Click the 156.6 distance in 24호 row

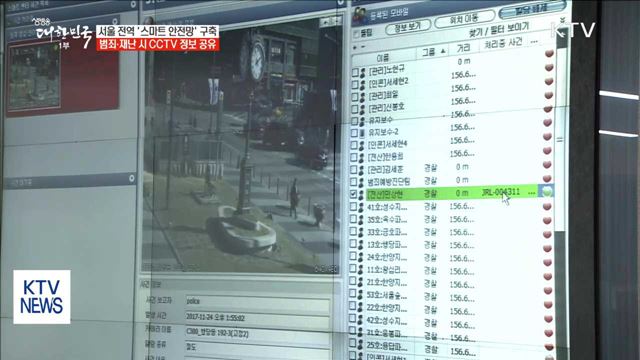tap(462, 258)
